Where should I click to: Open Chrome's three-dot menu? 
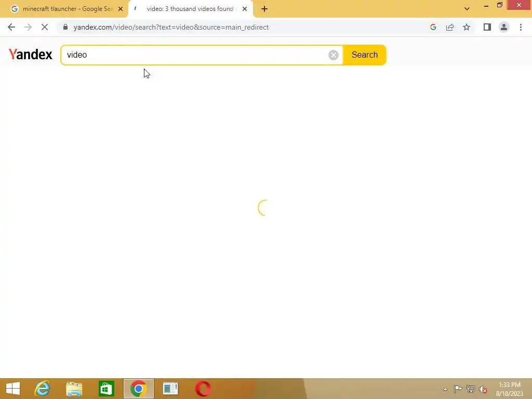(x=521, y=27)
